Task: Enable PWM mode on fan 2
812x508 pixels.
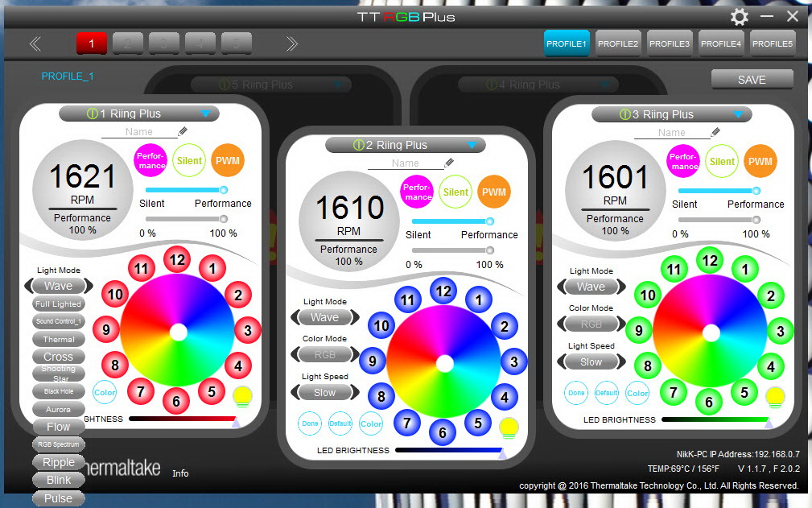Action: [493, 192]
